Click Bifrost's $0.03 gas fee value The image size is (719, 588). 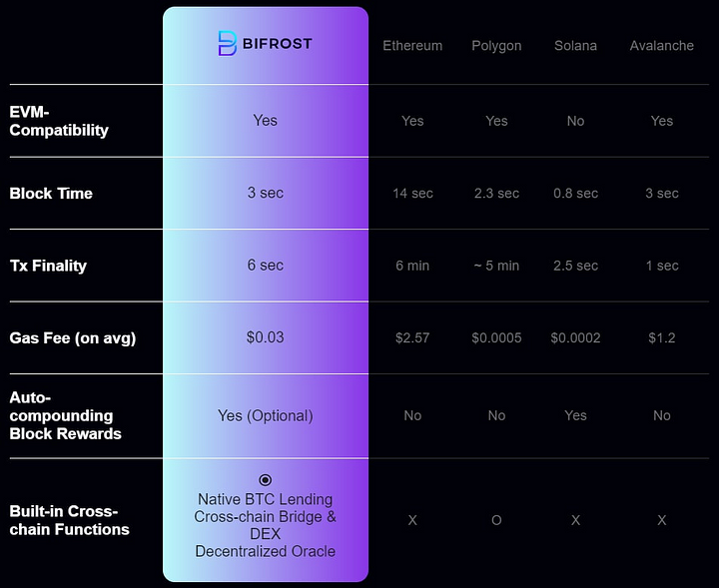pos(265,337)
